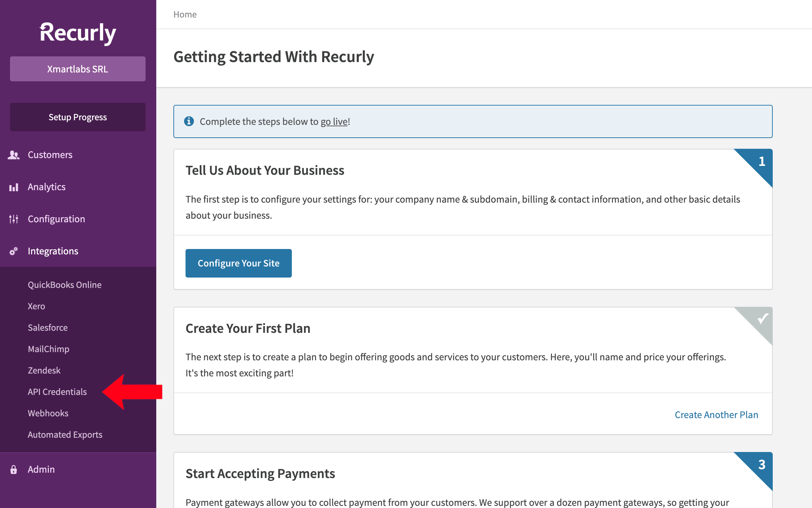
Task: Collapse the Integrations menu section
Action: click(x=53, y=251)
